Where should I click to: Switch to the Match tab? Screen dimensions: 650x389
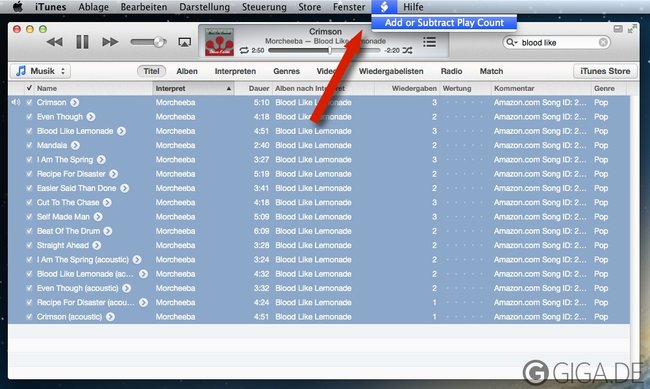pyautogui.click(x=491, y=71)
